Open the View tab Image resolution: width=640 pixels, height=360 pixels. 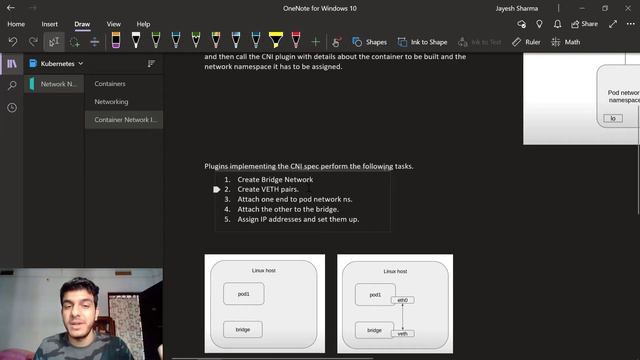click(113, 24)
